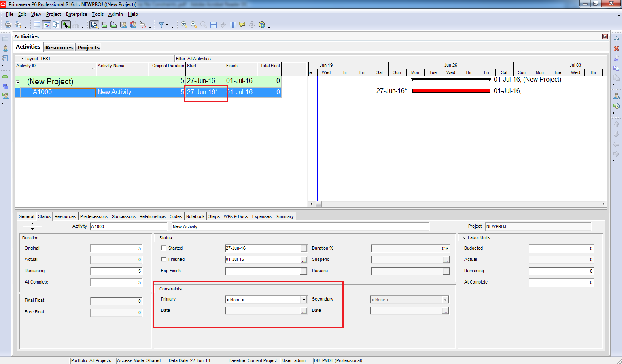Check the Finished checkbox

(x=163, y=259)
